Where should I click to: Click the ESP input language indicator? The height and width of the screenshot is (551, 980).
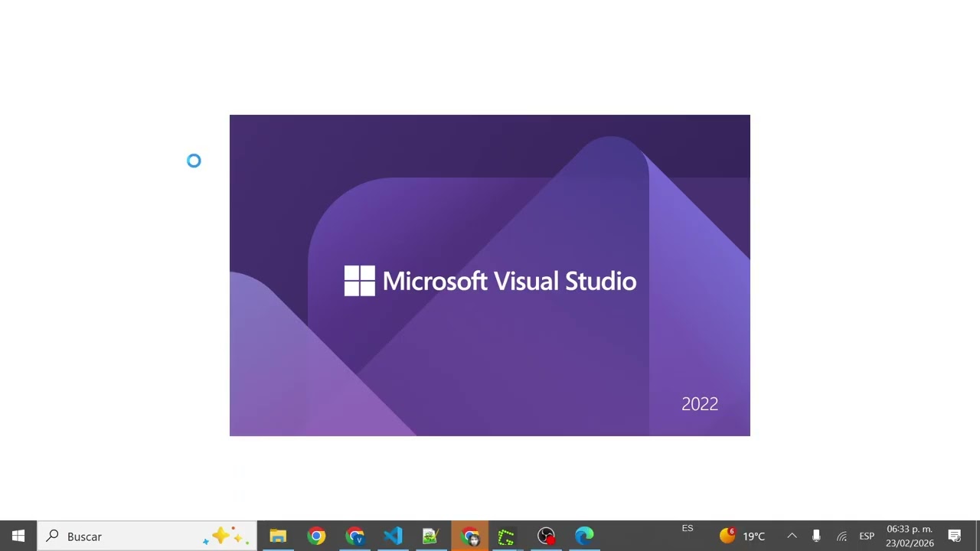click(867, 536)
